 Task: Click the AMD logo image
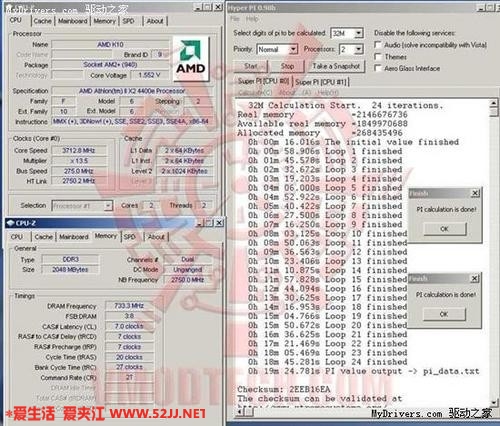click(191, 59)
